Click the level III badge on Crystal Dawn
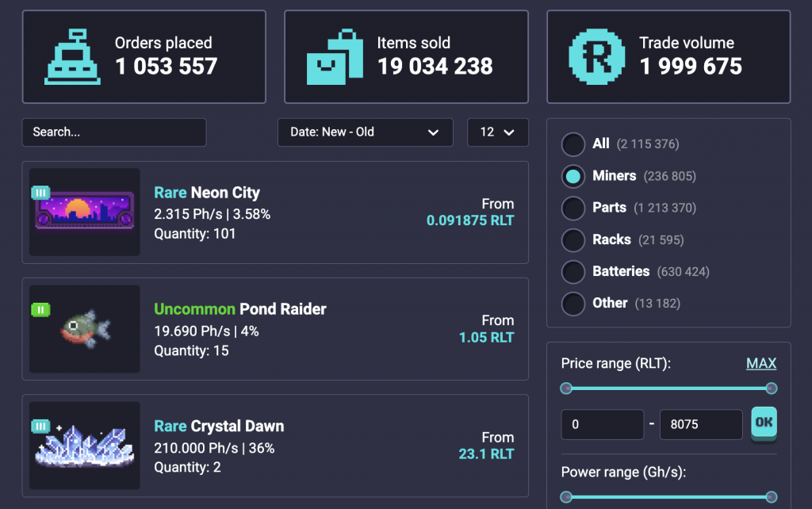Viewport: 812px width, 509px height. pos(40,427)
